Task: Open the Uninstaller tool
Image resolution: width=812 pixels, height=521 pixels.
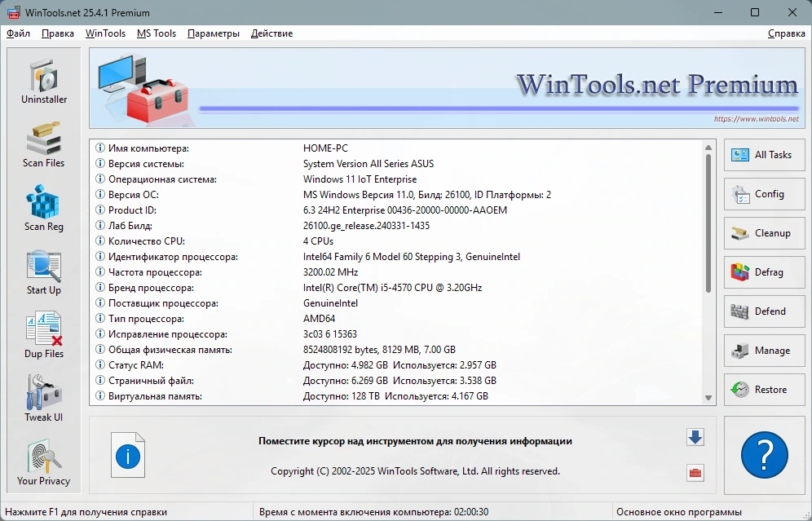Action: [44, 81]
